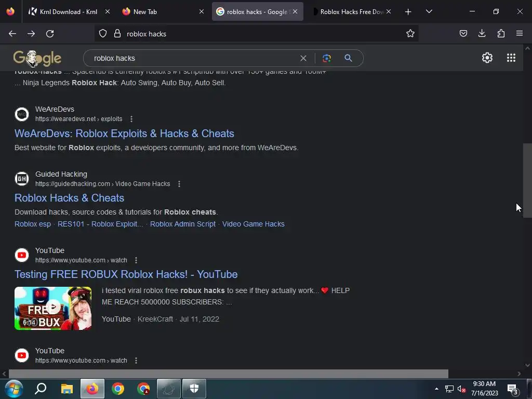Viewport: 532px width, 399px height.
Task: Click the vertical page scrollbar thumb
Action: click(527, 180)
